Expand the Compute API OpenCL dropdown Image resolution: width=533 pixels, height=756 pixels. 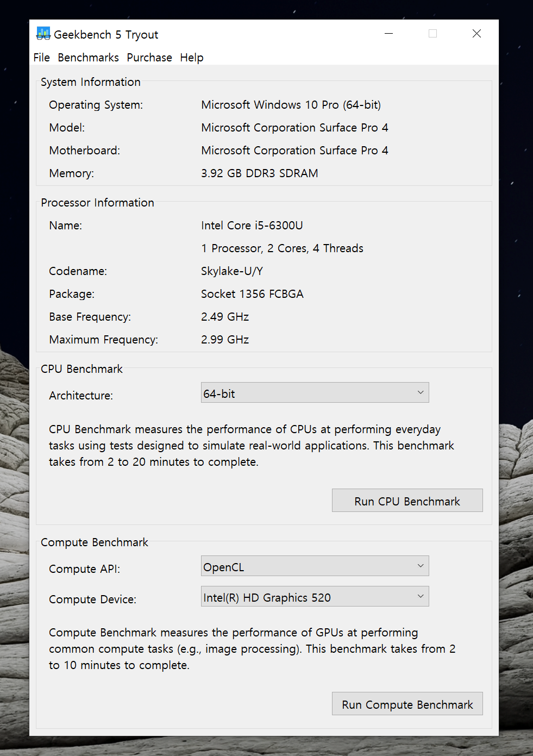point(315,566)
